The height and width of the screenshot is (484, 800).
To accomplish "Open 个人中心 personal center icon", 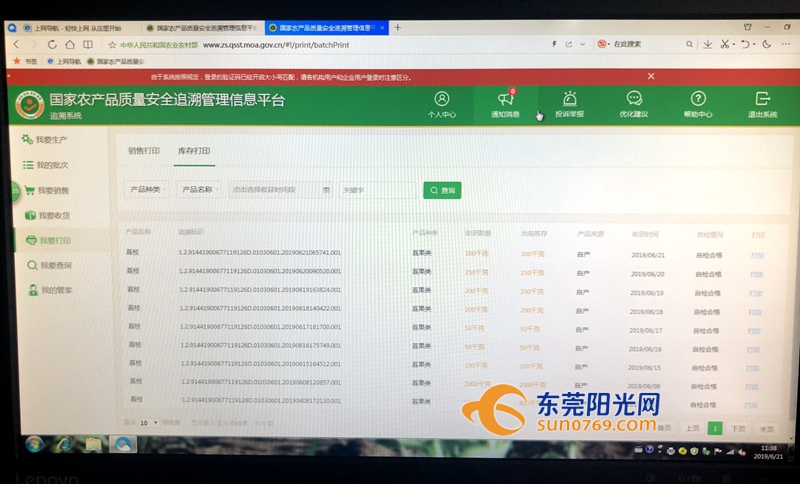I will point(442,99).
